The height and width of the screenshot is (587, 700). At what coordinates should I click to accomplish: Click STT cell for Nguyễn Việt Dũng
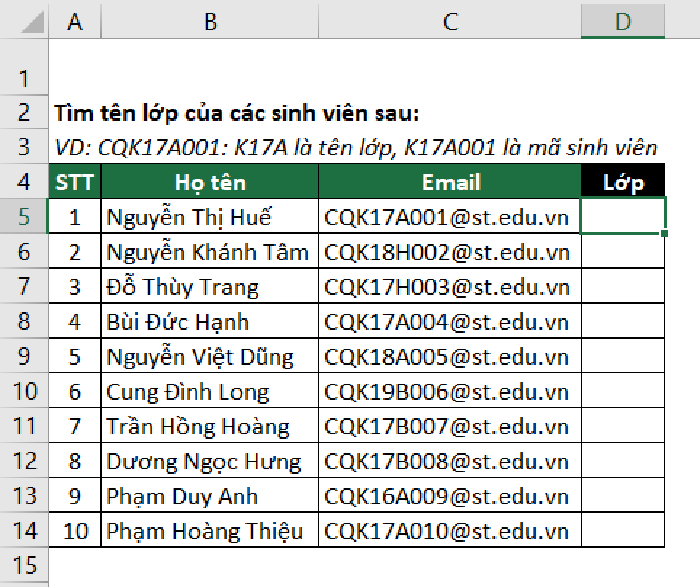point(75,356)
